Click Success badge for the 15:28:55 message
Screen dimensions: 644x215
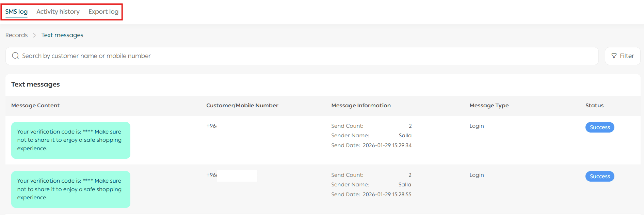[599, 176]
